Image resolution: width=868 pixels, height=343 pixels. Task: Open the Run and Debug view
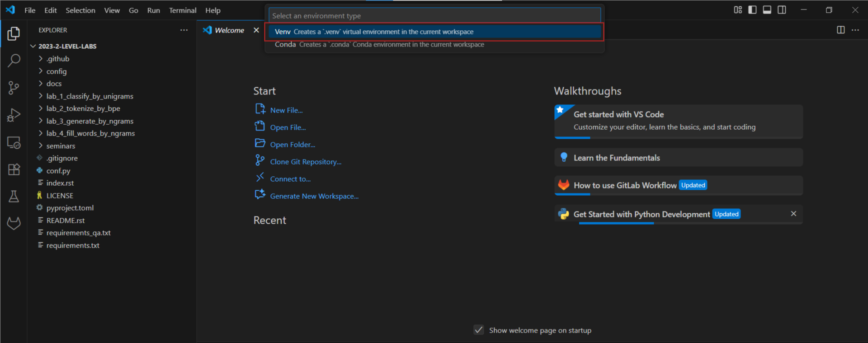point(14,115)
